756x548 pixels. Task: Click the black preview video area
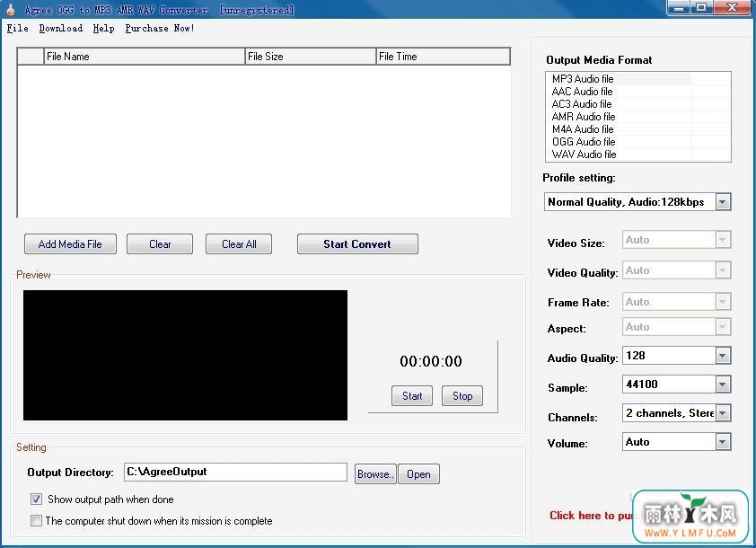(x=185, y=355)
